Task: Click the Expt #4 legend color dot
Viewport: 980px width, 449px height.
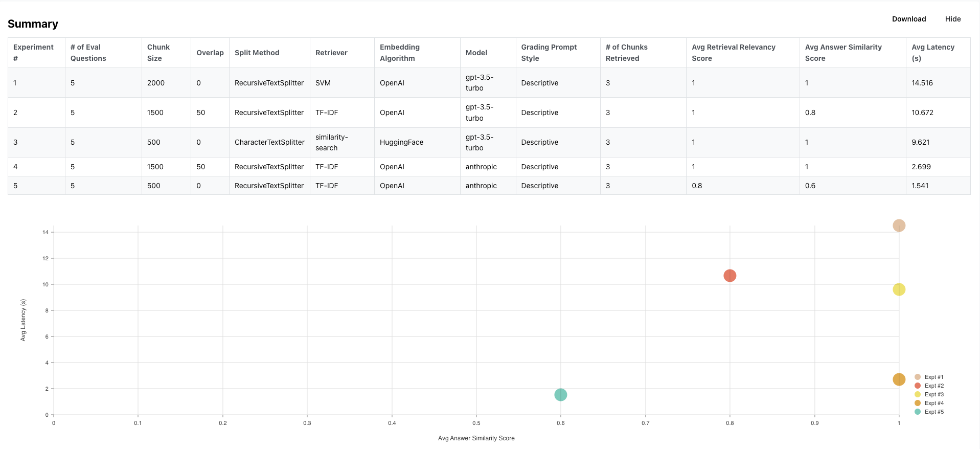Action: [918, 403]
